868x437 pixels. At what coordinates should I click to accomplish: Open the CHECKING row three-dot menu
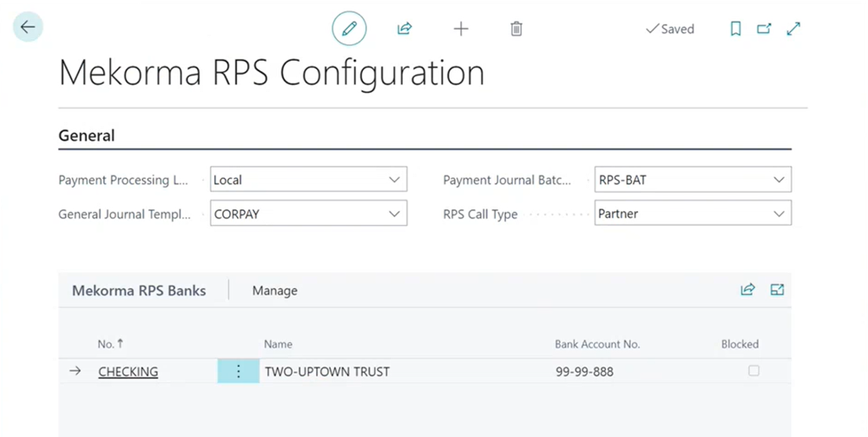pyautogui.click(x=239, y=371)
